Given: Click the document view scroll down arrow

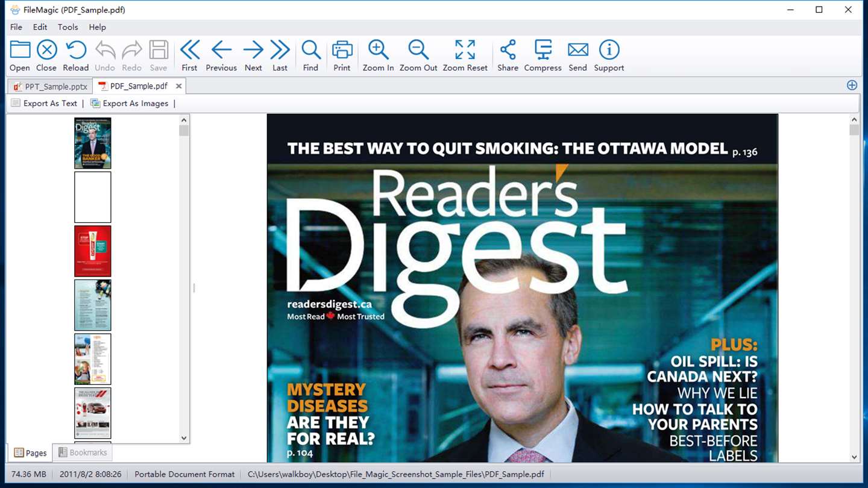Looking at the screenshot, I should point(854,457).
